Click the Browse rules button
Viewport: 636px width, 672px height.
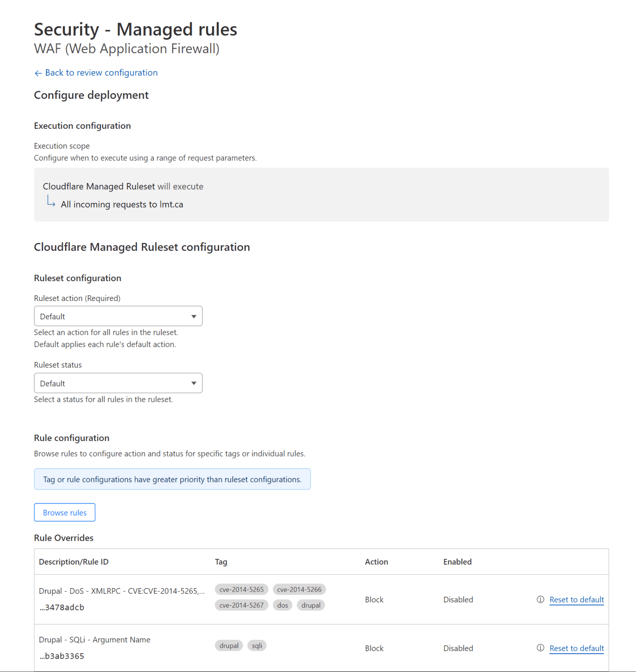coord(64,513)
